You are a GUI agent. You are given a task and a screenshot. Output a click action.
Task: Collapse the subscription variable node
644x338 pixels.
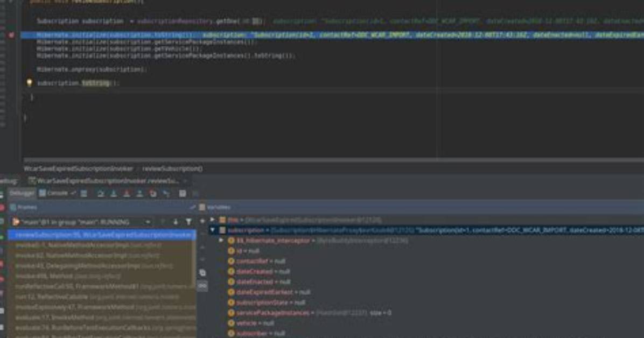point(212,230)
